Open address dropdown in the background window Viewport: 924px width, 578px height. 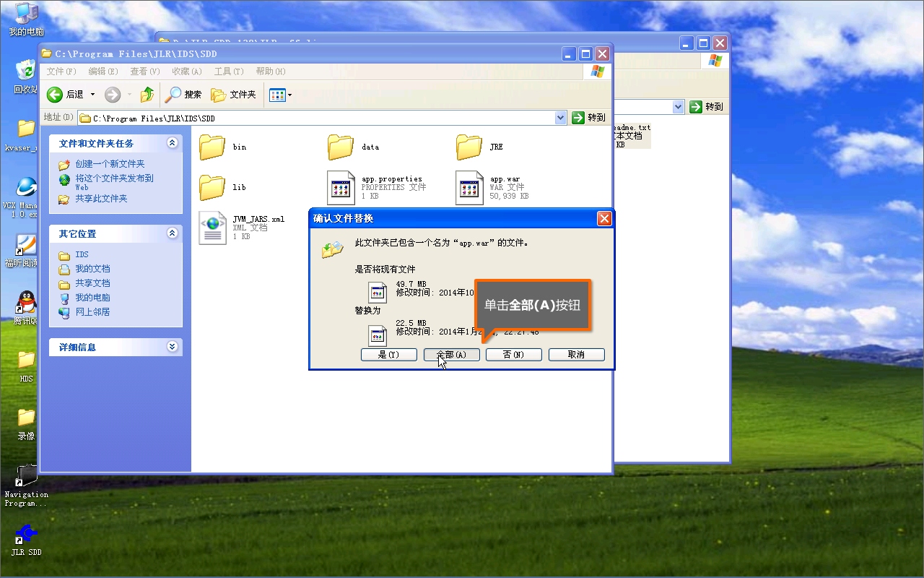(678, 107)
